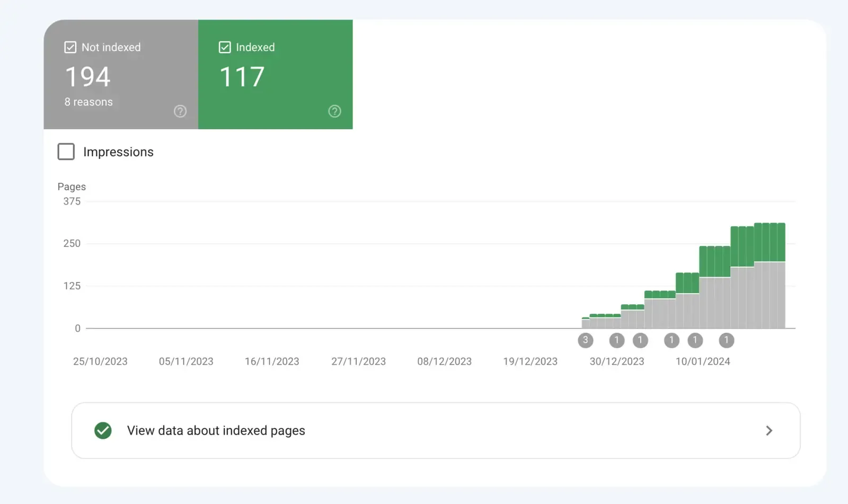Click the 194 not indexed count

pyautogui.click(x=88, y=77)
